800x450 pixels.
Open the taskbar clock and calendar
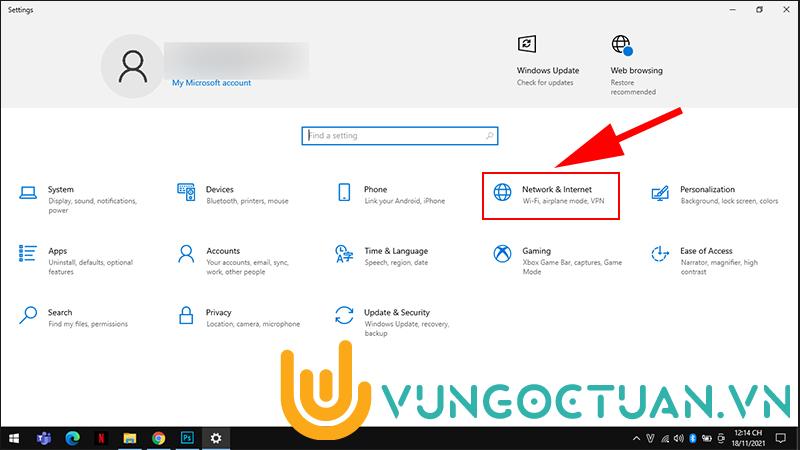pyautogui.click(x=748, y=438)
